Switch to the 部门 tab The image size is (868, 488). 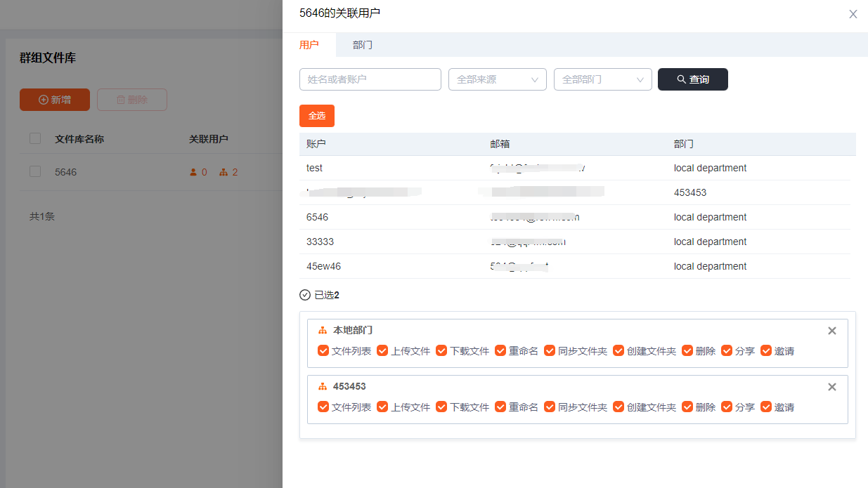[363, 45]
